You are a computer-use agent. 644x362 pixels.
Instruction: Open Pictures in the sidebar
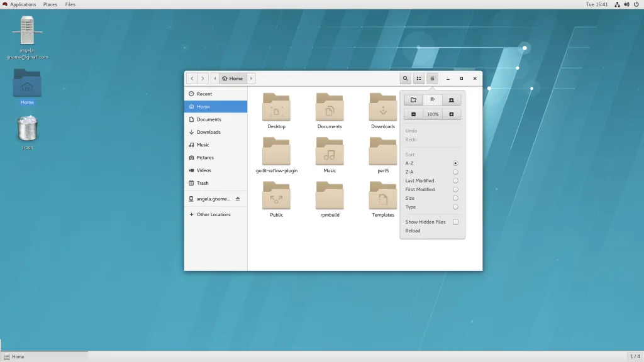tap(216, 158)
